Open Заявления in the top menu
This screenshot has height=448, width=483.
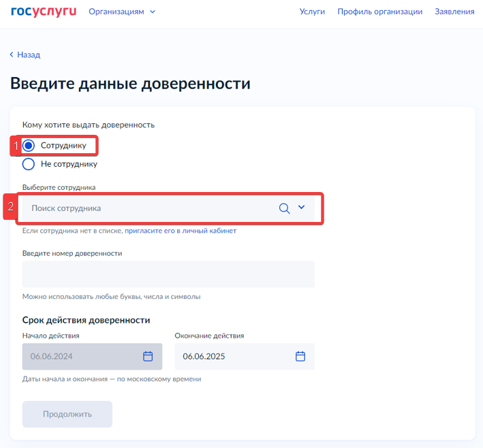tap(454, 12)
